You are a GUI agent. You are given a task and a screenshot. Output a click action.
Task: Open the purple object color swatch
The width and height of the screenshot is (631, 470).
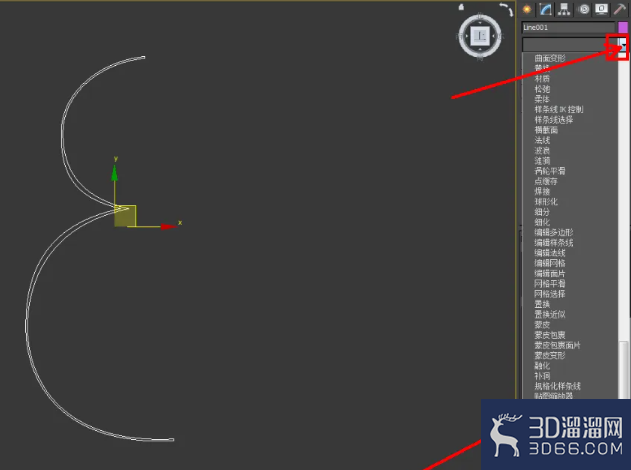click(623, 27)
